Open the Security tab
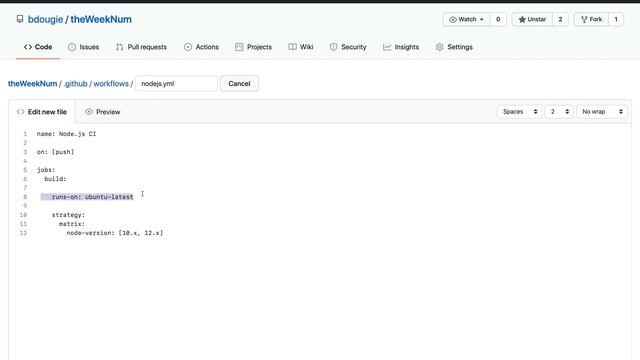 coord(348,47)
